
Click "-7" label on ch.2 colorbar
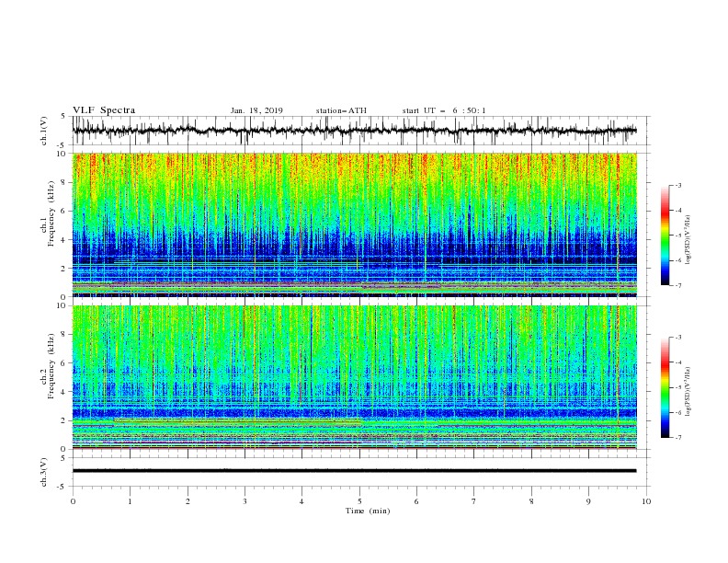tap(677, 438)
